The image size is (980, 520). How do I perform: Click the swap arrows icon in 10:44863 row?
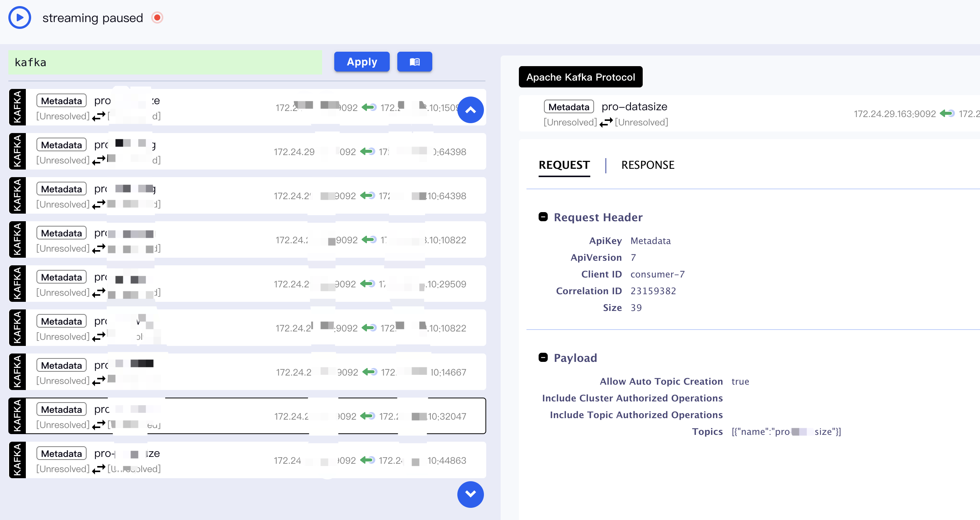click(98, 469)
